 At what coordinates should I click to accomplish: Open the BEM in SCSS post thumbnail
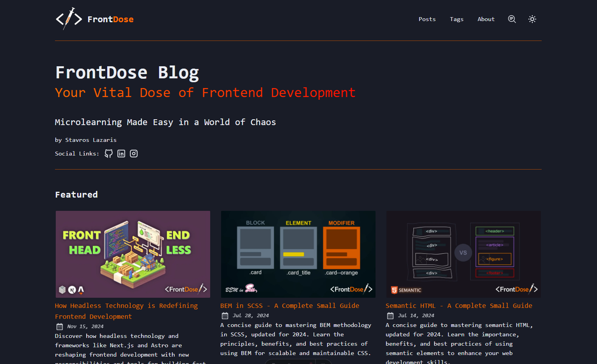pyautogui.click(x=298, y=254)
